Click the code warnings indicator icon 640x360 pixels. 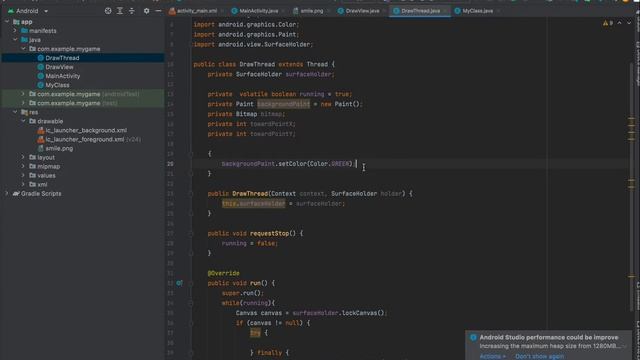[x=607, y=23]
